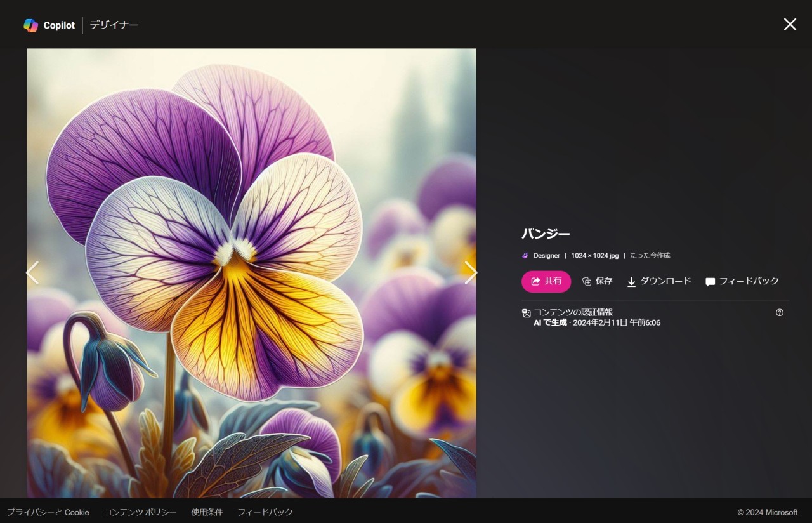The height and width of the screenshot is (523, 812).
Task: Click 保存 to save the image
Action: 597,281
